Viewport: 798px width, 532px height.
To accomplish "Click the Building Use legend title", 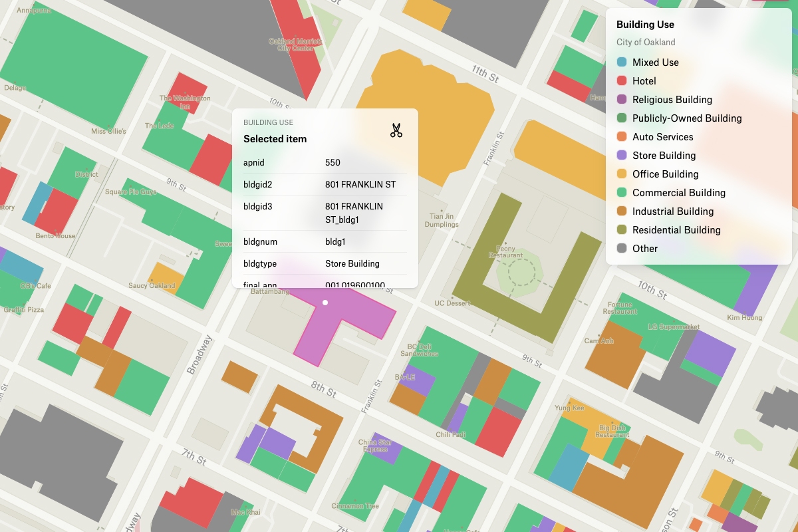I will (x=645, y=24).
